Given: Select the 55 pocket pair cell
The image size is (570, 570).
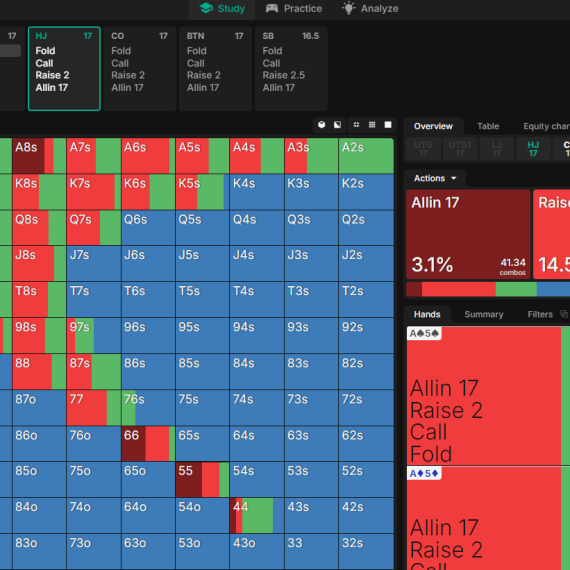Looking at the screenshot, I should (202, 479).
